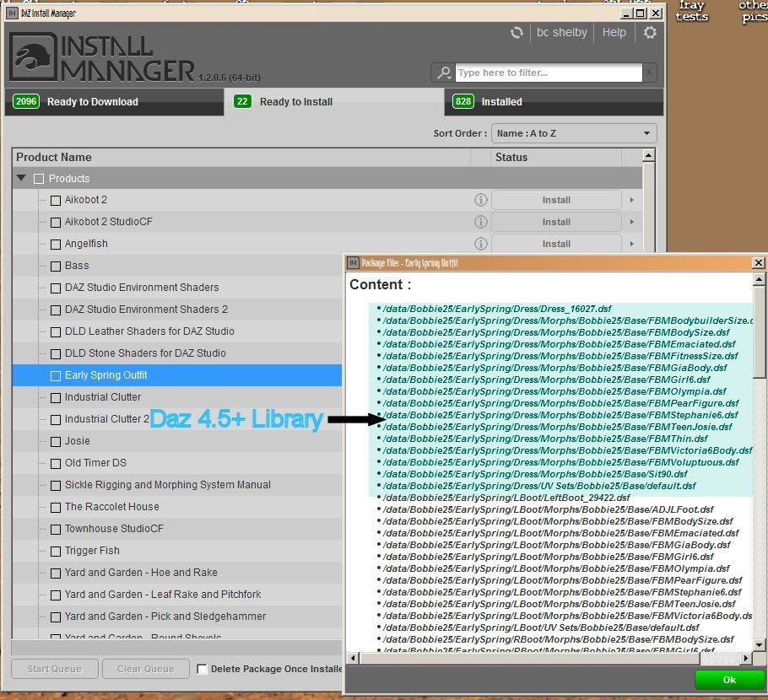
Task: Clear the filter with X button
Action: pyautogui.click(x=650, y=73)
